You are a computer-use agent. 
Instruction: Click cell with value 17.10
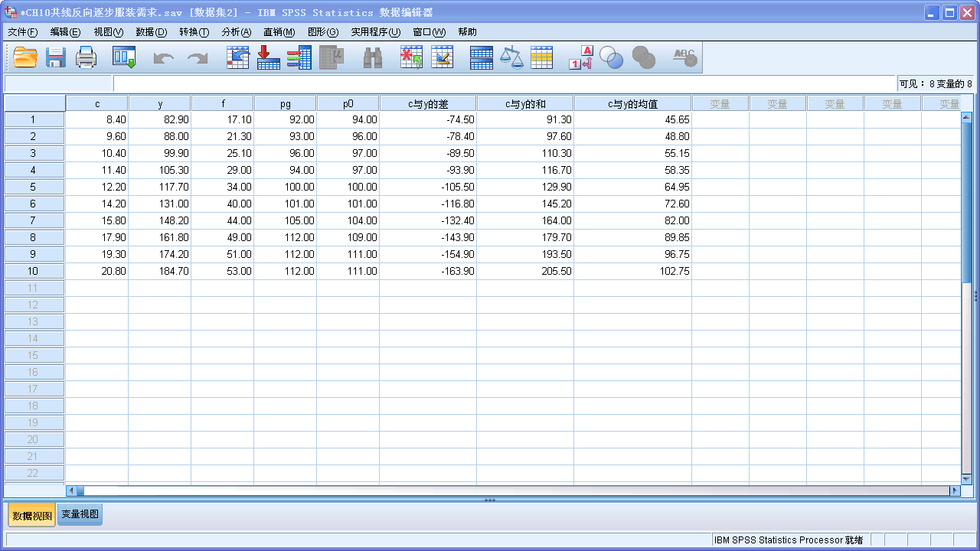[222, 119]
